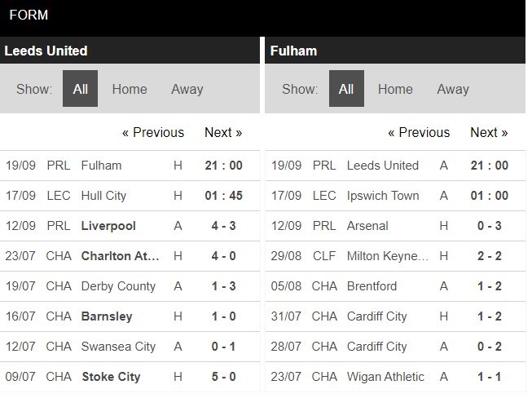The height and width of the screenshot is (398, 532).
Task: Load Next fixtures for Leeds United
Action: (x=223, y=132)
